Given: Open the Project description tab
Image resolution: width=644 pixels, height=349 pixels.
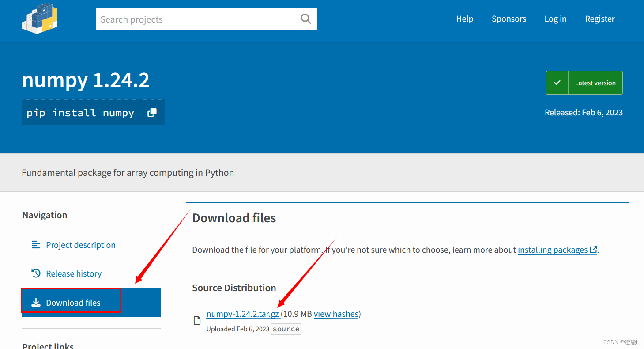Looking at the screenshot, I should tap(91, 245).
